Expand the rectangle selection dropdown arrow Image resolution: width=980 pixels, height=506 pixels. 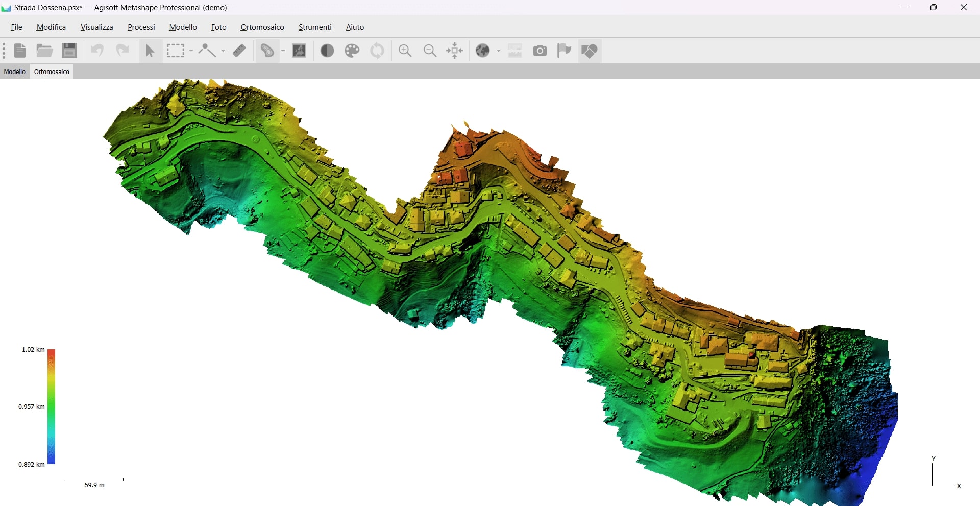[x=191, y=51]
